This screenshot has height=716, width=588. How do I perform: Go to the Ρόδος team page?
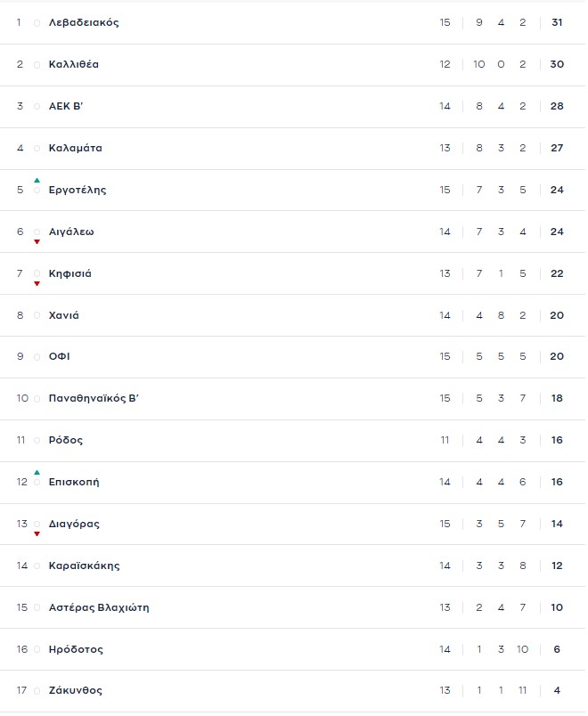tap(66, 441)
